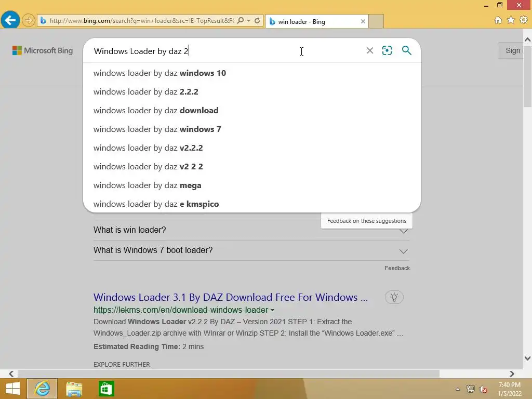Open the address bar dropdown arrow
This screenshot has height=399, width=532.
pos(249,20)
